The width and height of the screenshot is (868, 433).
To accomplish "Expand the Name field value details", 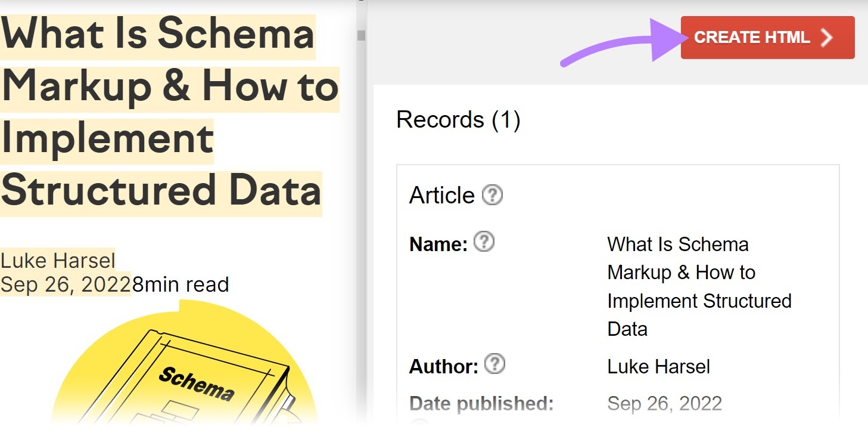I will (x=699, y=286).
